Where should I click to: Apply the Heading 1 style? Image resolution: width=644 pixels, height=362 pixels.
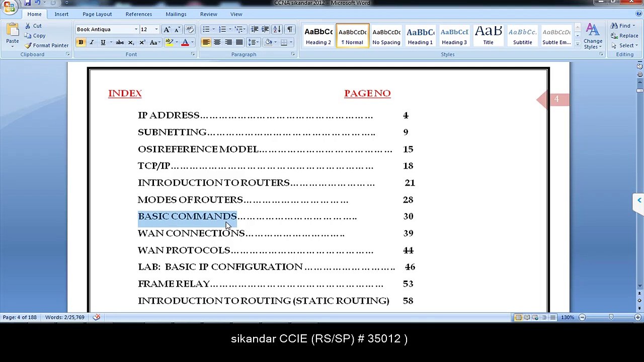(420, 36)
